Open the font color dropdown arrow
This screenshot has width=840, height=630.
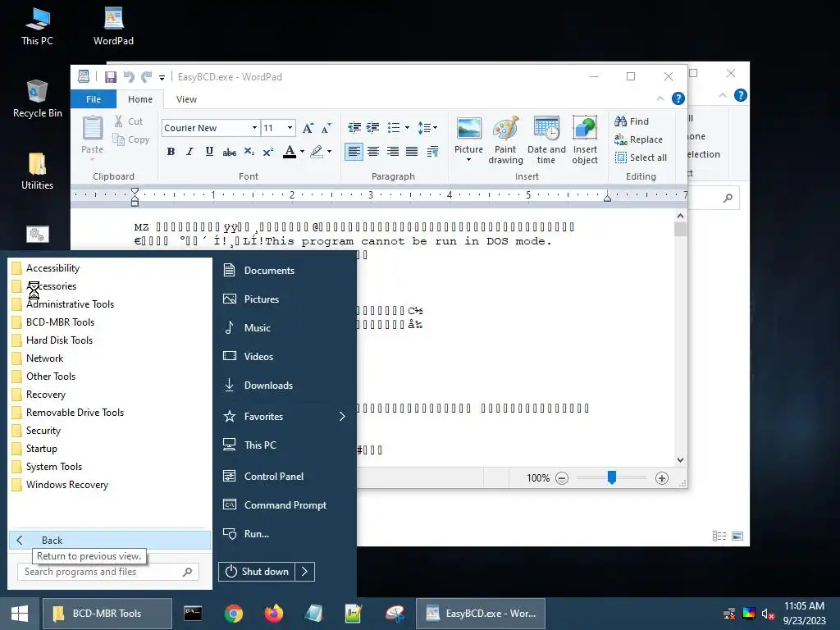pyautogui.click(x=302, y=152)
